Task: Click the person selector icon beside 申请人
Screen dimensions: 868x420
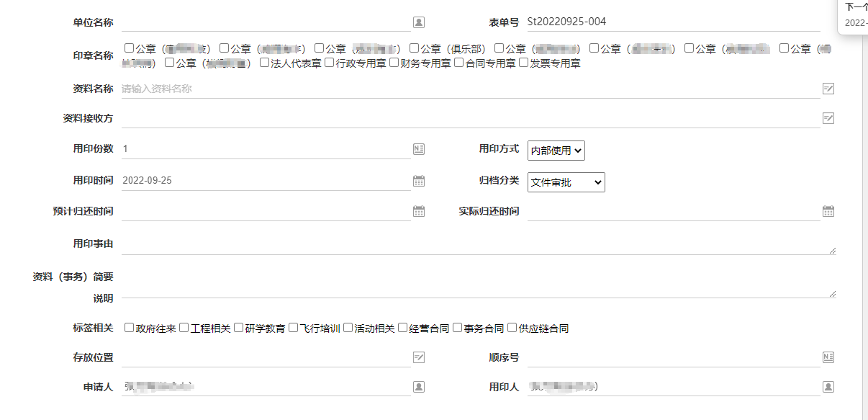Action: click(418, 386)
